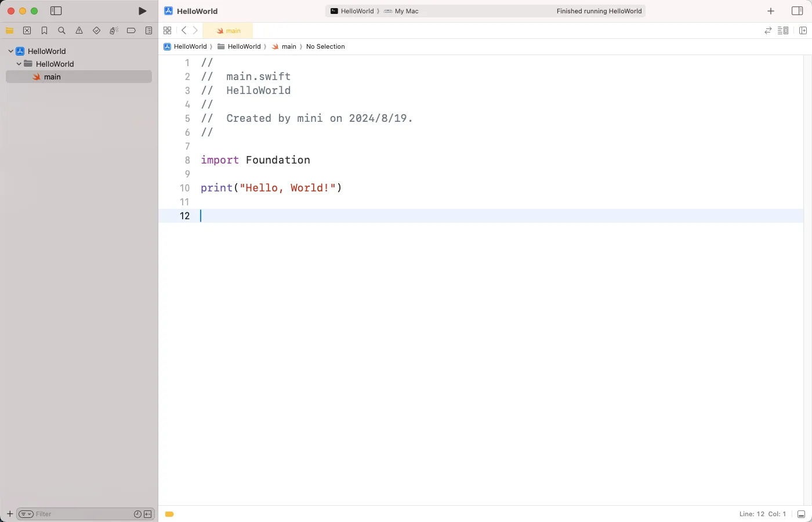The height and width of the screenshot is (522, 812).
Task: Open the Breakpoint navigator icon
Action: (132, 31)
